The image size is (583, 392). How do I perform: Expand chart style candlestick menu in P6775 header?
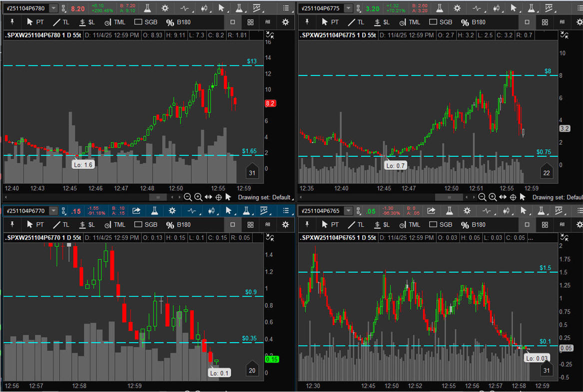(497, 8)
